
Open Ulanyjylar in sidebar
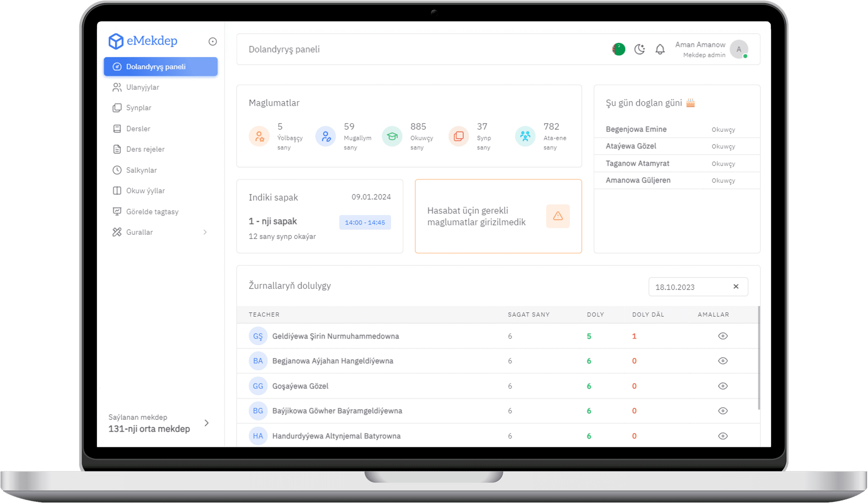click(x=143, y=87)
